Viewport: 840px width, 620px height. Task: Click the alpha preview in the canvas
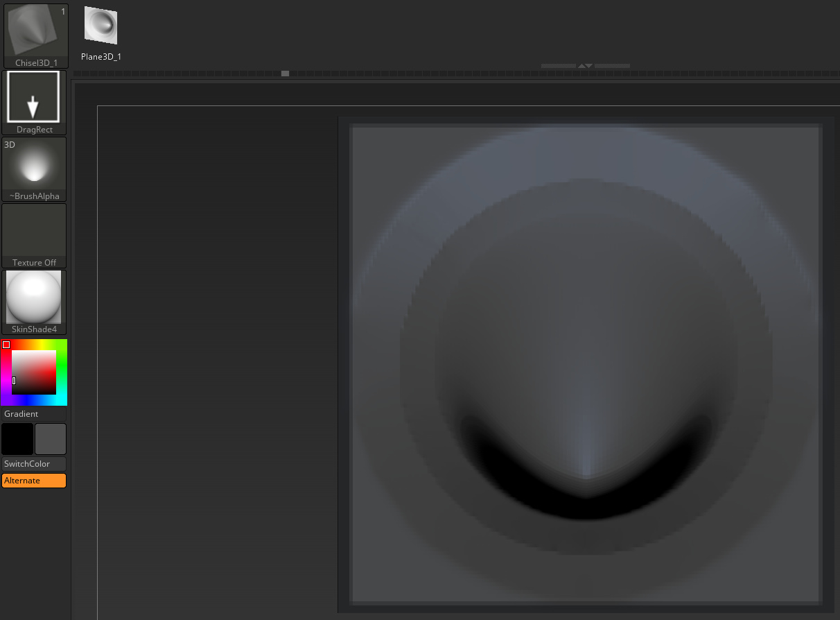click(586, 363)
